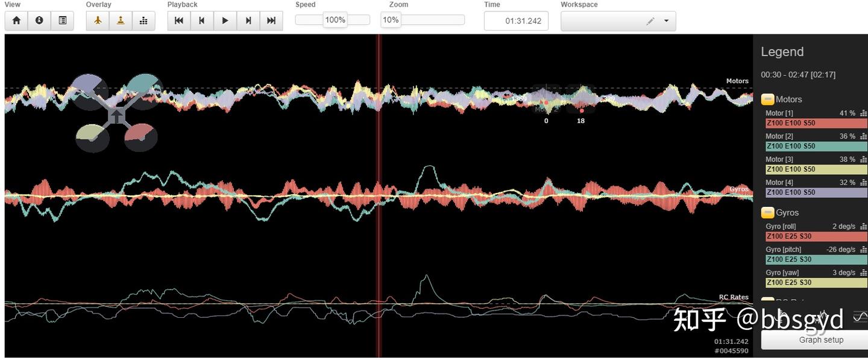Toggle the values table view icon
This screenshot has width=868, height=360.
62,21
